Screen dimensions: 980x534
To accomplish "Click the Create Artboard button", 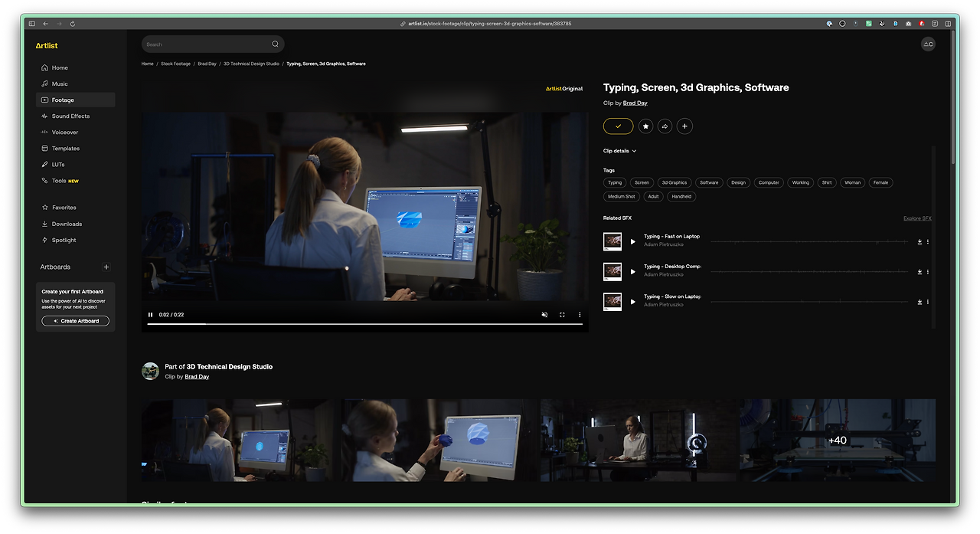I will (76, 321).
